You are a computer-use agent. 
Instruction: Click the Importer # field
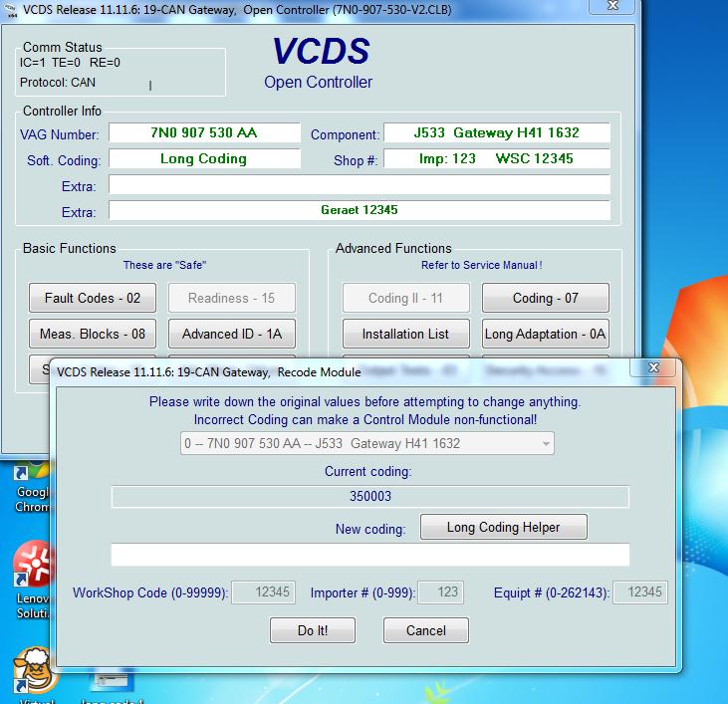440,592
